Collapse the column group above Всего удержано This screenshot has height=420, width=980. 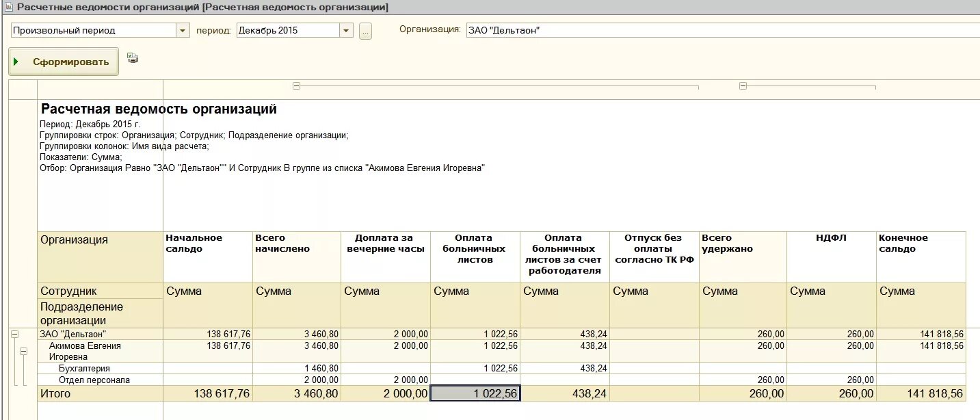[743, 86]
